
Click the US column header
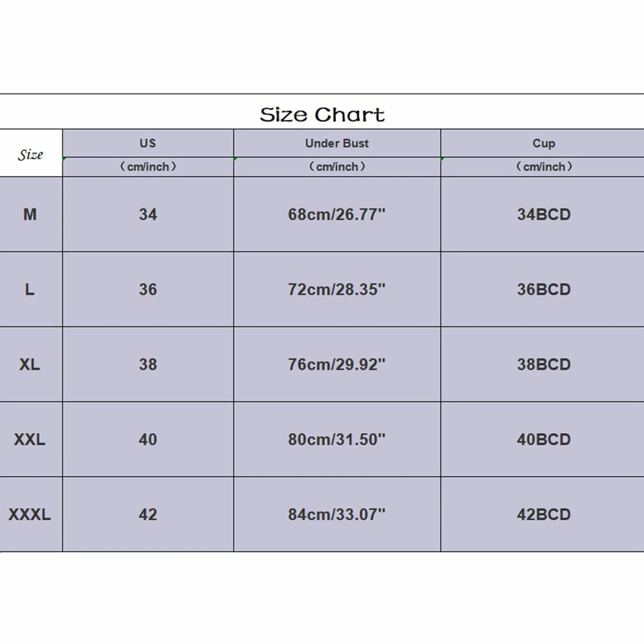pos(148,143)
